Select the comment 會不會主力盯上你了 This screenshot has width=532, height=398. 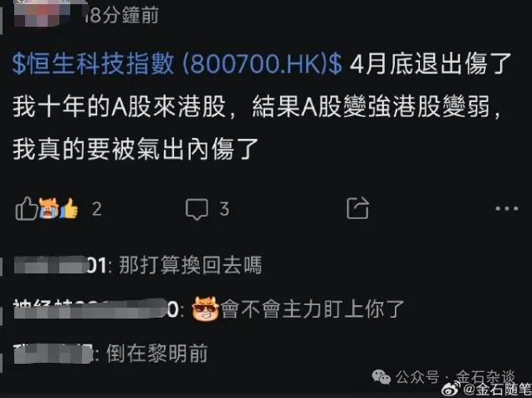313,309
